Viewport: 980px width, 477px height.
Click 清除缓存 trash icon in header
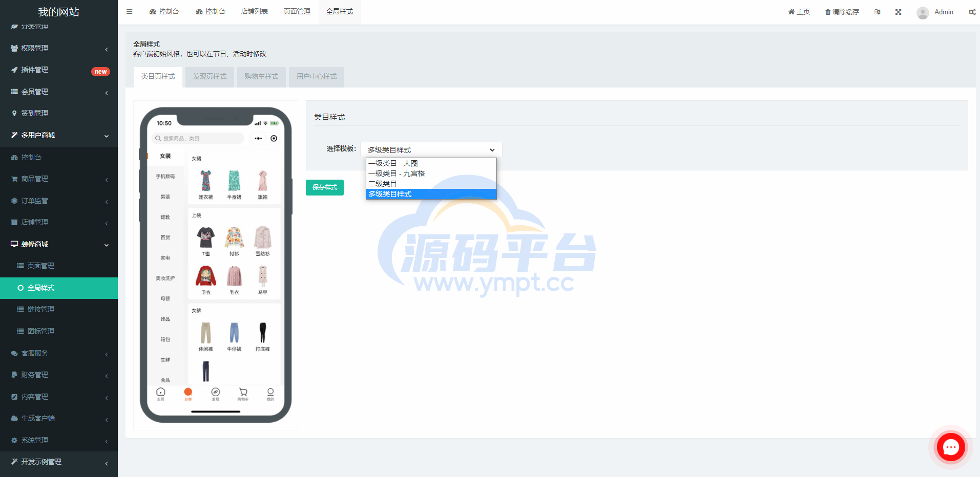point(842,12)
